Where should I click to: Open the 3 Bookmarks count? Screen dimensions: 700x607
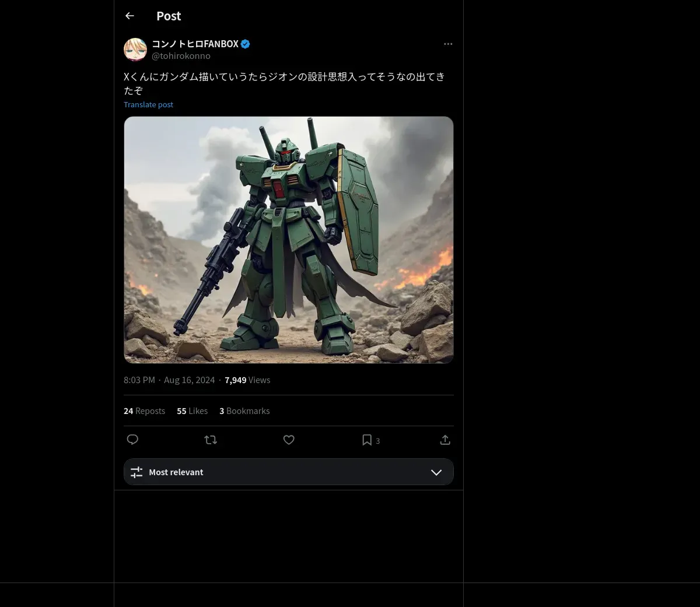(244, 411)
